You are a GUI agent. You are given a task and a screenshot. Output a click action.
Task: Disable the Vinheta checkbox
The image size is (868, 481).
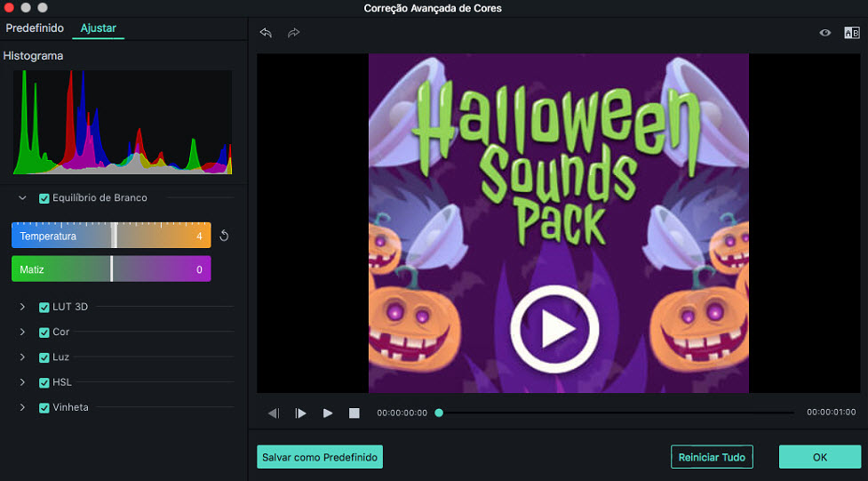point(44,408)
